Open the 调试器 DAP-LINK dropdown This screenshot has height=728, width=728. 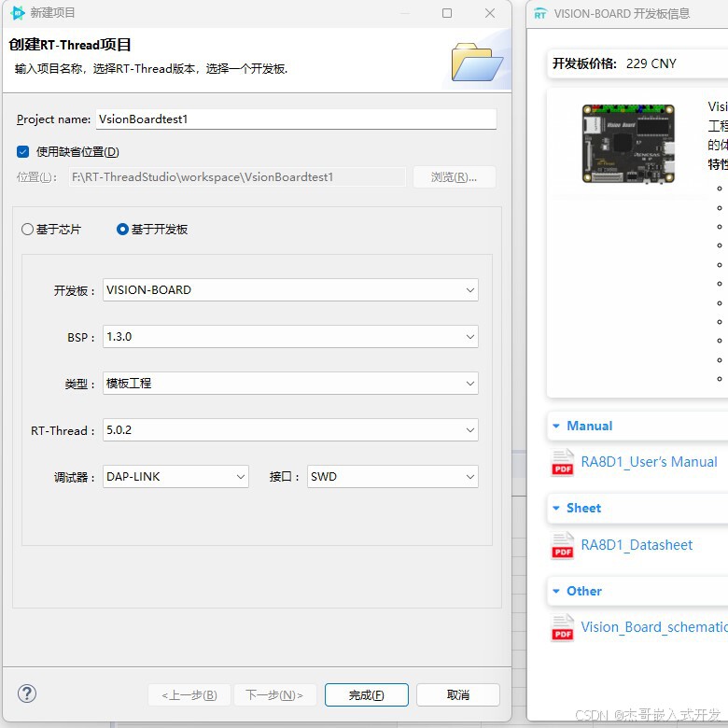(x=175, y=476)
